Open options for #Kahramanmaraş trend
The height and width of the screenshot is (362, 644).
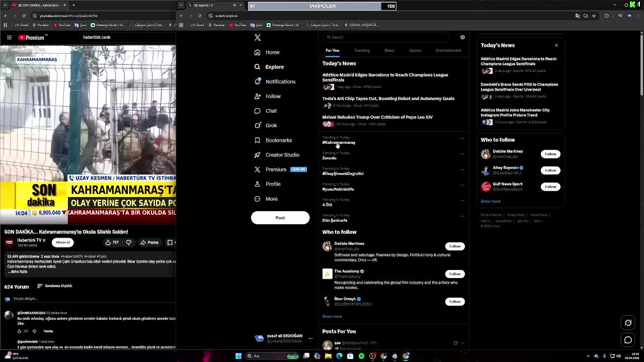462,138
